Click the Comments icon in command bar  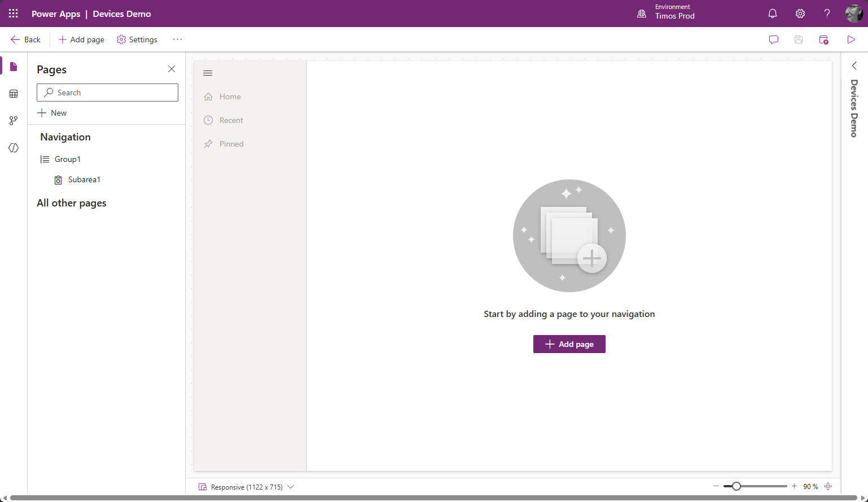click(774, 39)
